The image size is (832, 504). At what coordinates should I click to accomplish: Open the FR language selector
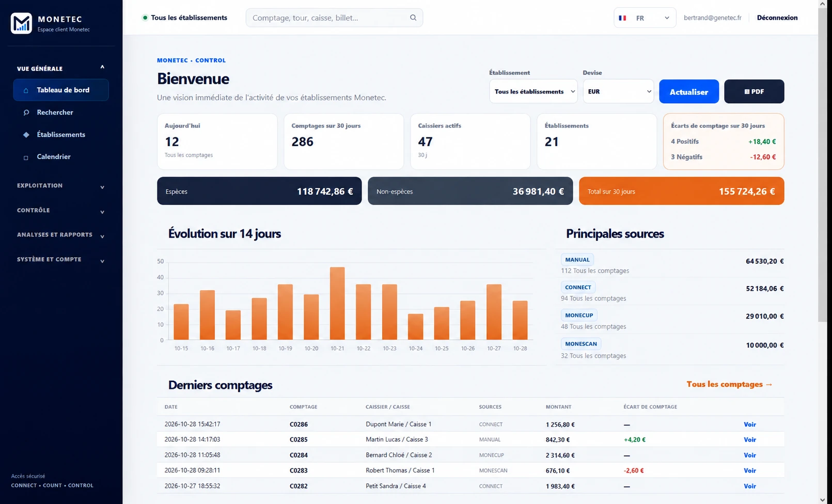pos(645,18)
